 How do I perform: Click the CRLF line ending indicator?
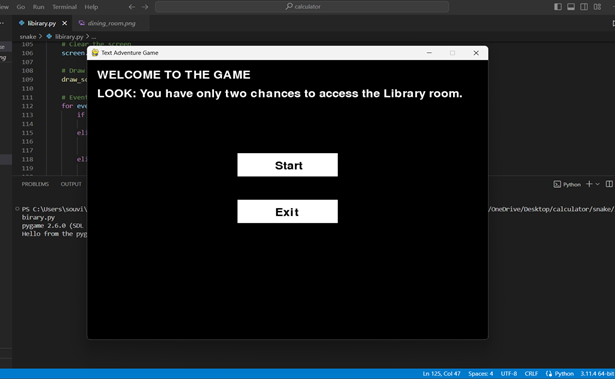tap(531, 374)
